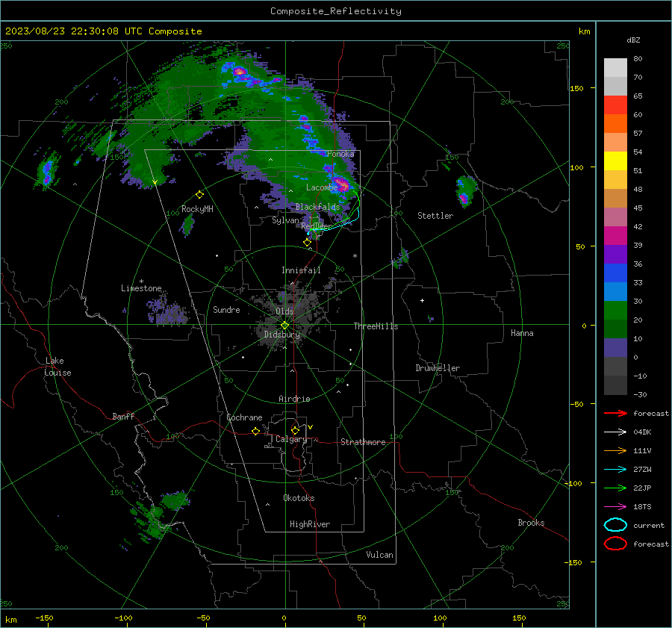The image size is (672, 628).
Task: Click the Olds label
Action: 284,311
